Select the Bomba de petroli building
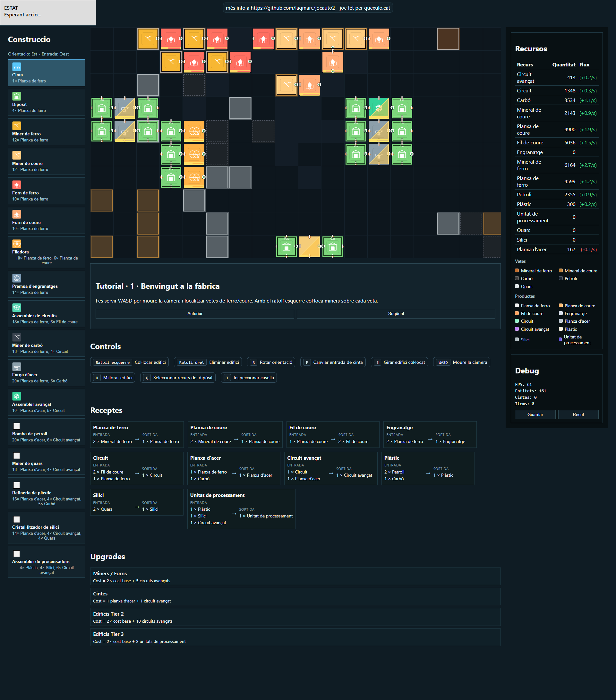The height and width of the screenshot is (700, 616). click(x=46, y=432)
